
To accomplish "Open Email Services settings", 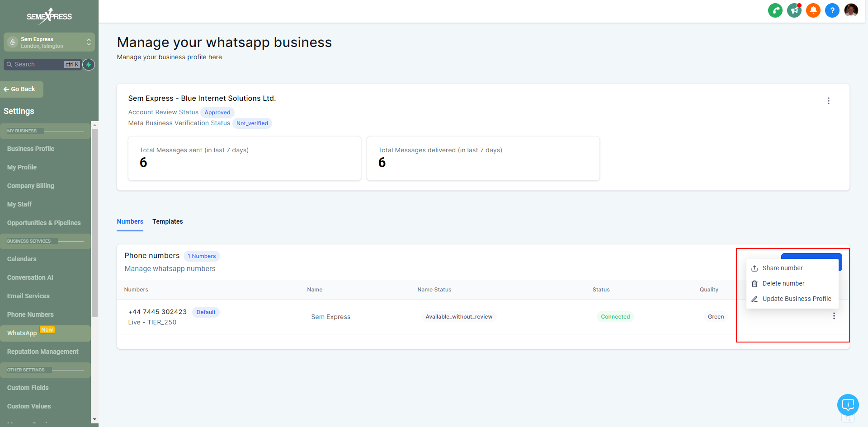I will point(28,296).
